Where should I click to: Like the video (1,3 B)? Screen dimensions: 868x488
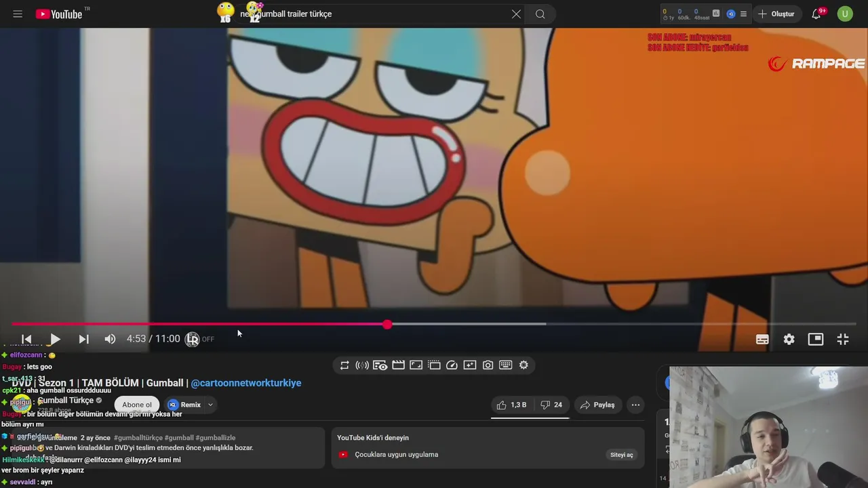tap(512, 405)
